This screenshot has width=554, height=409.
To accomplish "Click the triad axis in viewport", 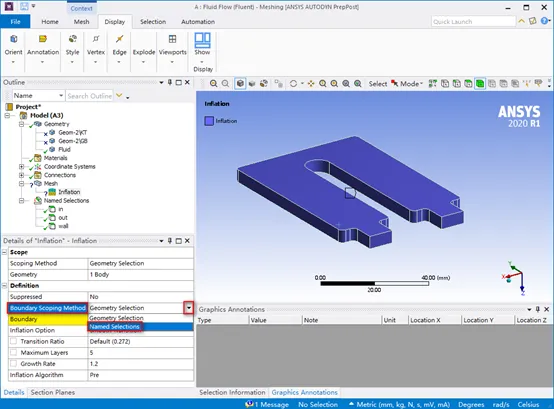I will point(515,278).
